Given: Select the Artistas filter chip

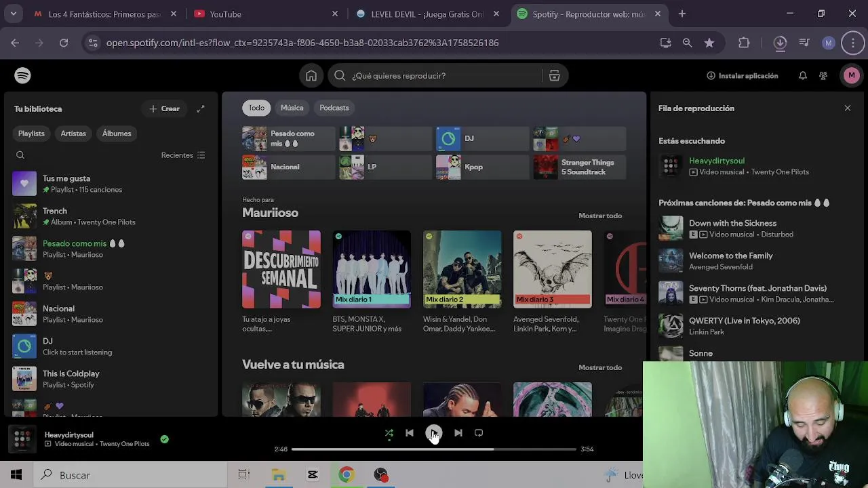Looking at the screenshot, I should click(73, 134).
